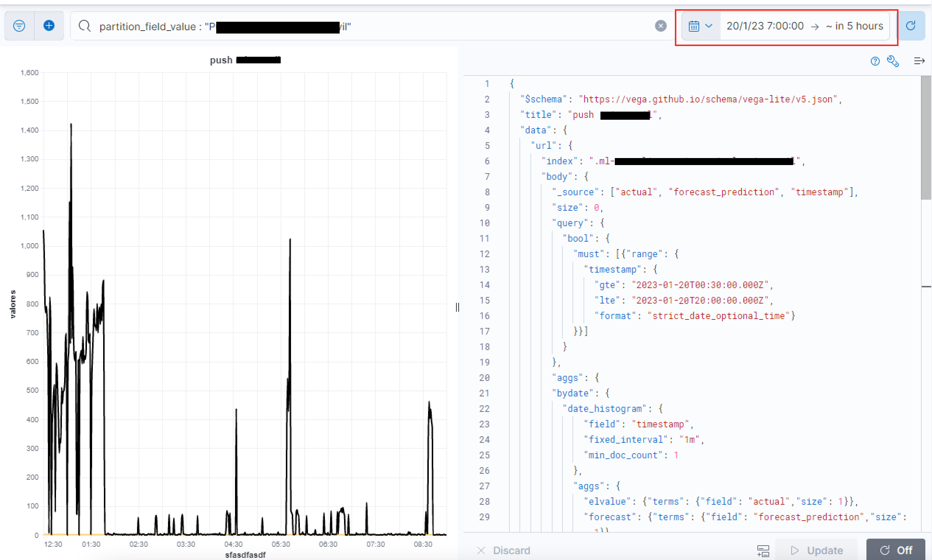The height and width of the screenshot is (560, 932).
Task: Click into the query search input field
Action: click(491, 26)
